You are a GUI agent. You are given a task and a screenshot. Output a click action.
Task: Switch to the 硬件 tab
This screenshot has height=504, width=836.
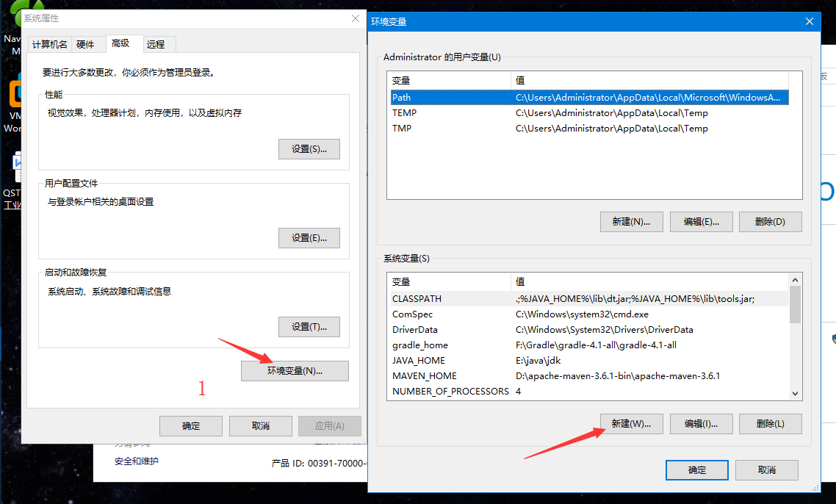click(85, 44)
